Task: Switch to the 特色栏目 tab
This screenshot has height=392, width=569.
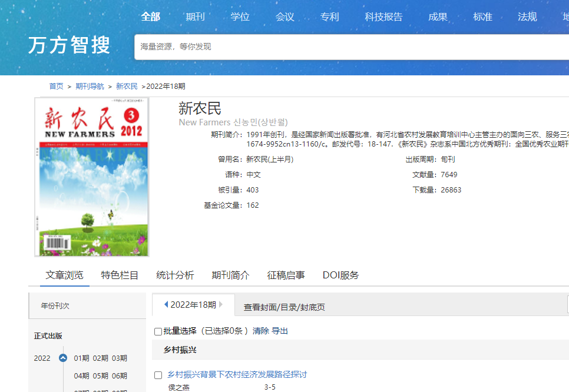Action: point(120,275)
